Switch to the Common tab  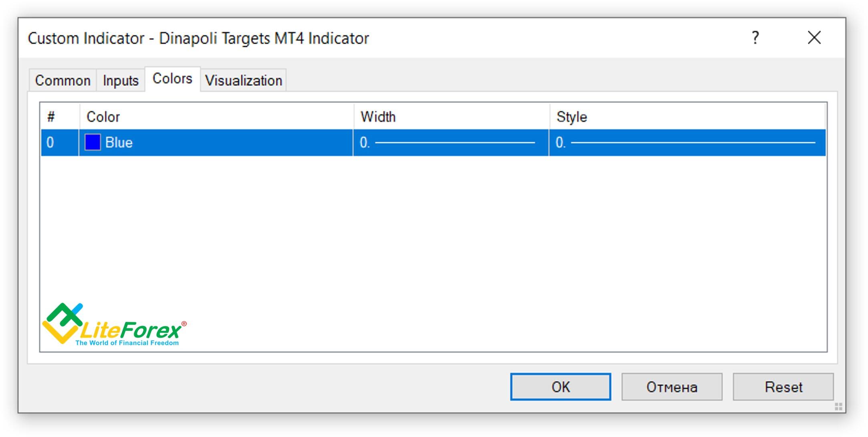63,81
